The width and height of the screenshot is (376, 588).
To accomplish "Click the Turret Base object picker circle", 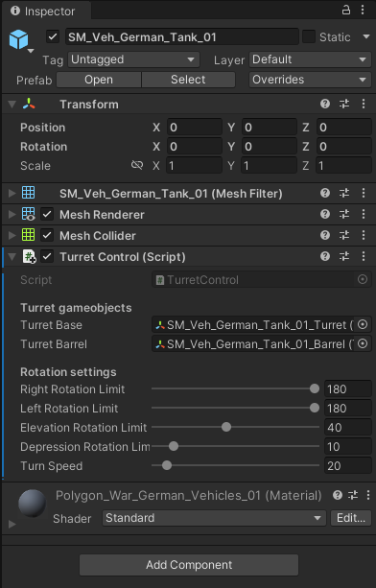I will [363, 325].
